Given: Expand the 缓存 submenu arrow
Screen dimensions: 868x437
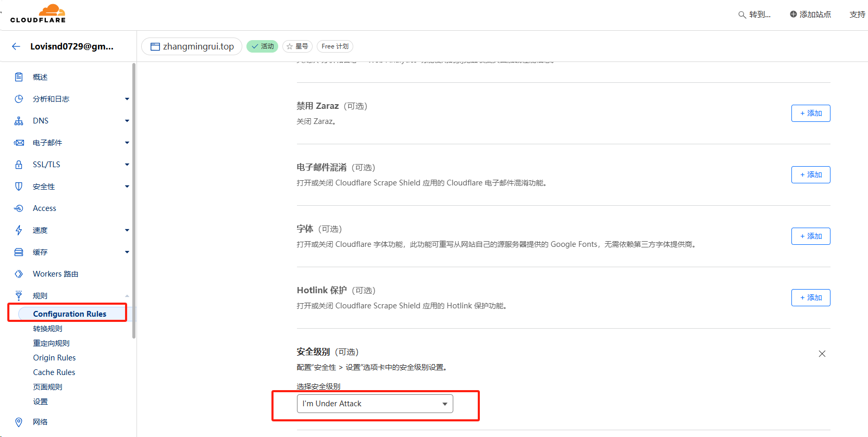Looking at the screenshot, I should [x=127, y=252].
